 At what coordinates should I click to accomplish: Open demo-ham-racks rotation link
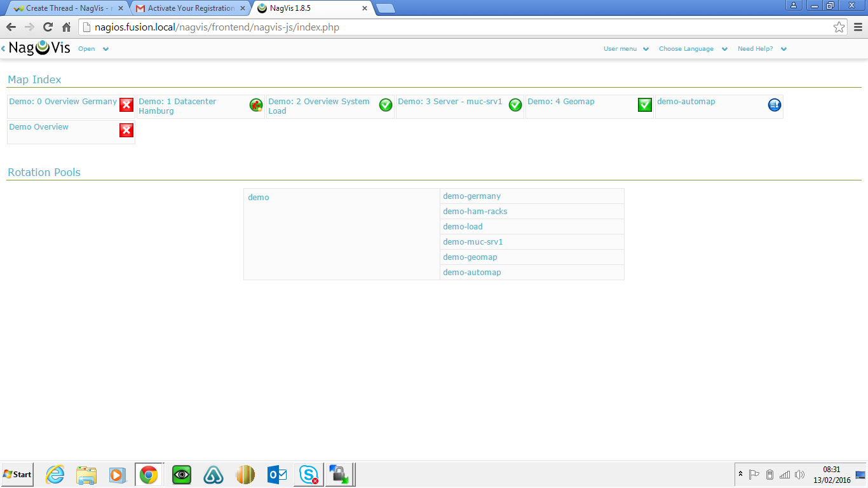pyautogui.click(x=475, y=212)
